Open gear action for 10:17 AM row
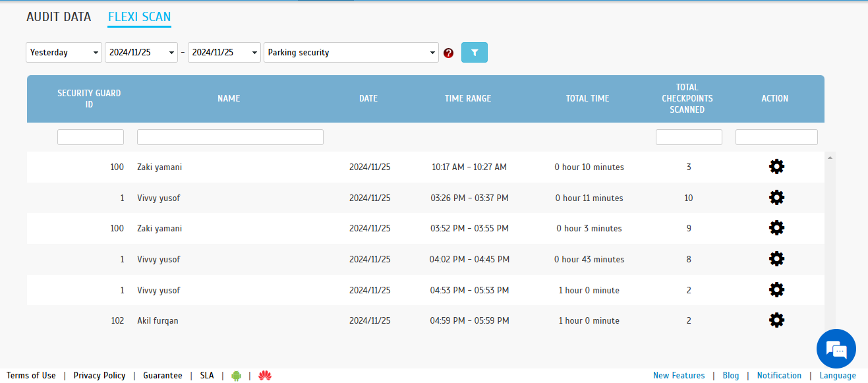This screenshot has height=383, width=868. point(777,167)
